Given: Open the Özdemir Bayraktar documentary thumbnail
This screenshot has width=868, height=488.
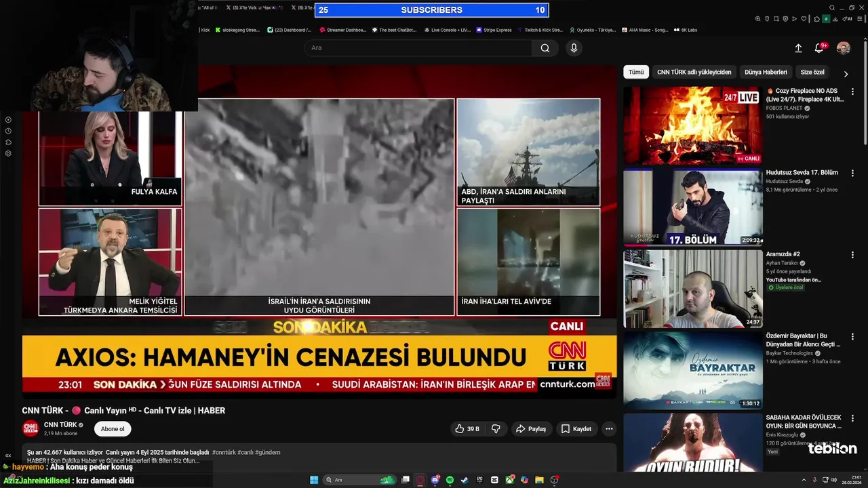Looking at the screenshot, I should [693, 371].
